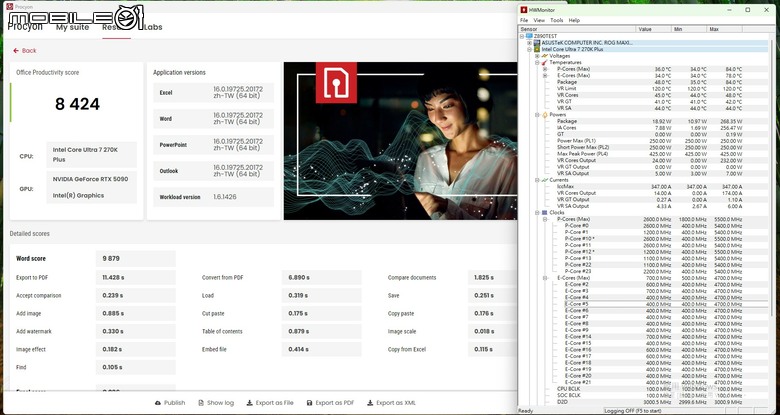This screenshot has height=415, width=780.
Task: Expand P-Cores (Max) under Temperatures
Action: pyautogui.click(x=545, y=69)
